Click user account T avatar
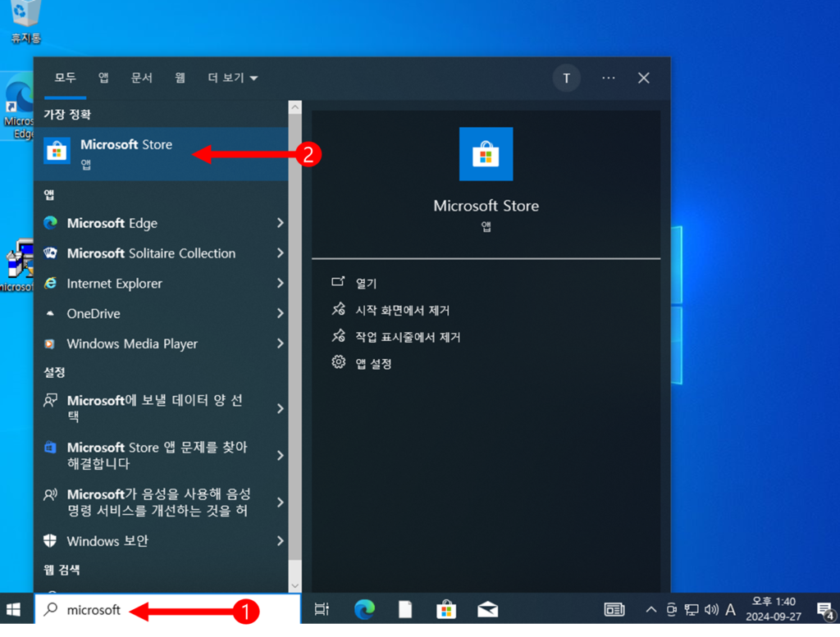This screenshot has width=840, height=637. (x=566, y=78)
